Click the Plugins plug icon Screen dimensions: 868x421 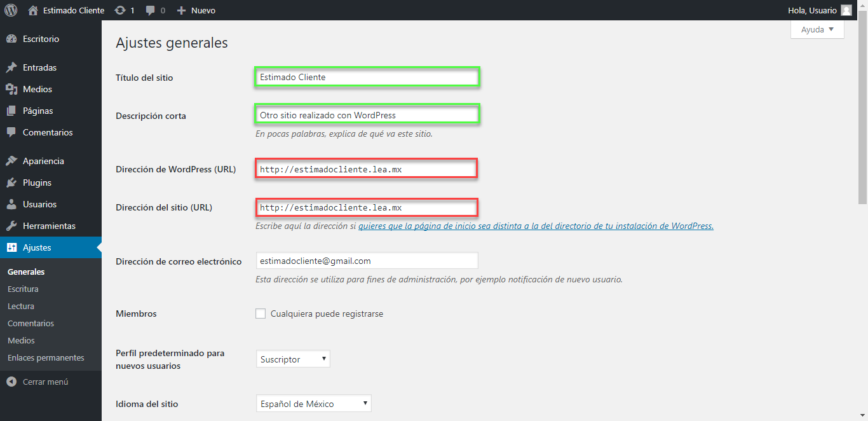(11, 183)
